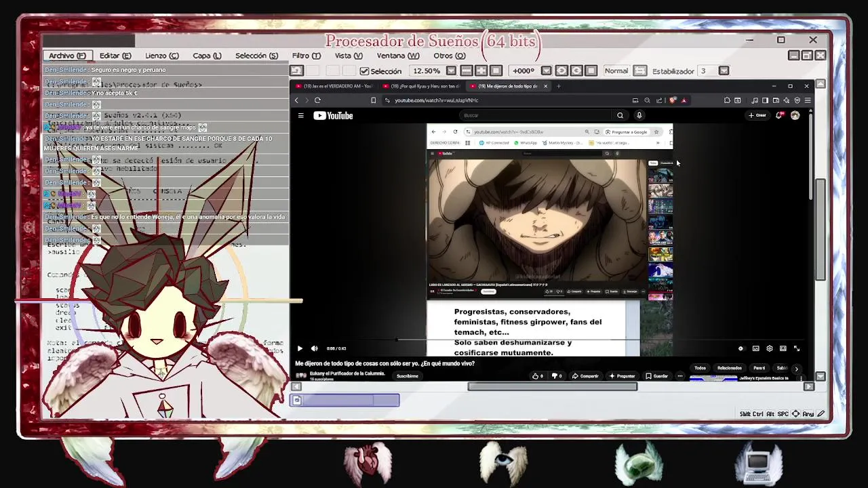Click the reset rotation icon

[x=591, y=70]
